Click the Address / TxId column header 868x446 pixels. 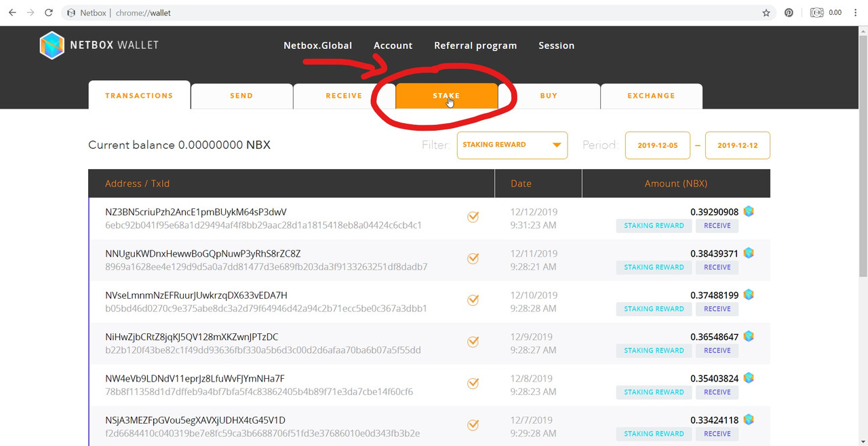(x=137, y=184)
